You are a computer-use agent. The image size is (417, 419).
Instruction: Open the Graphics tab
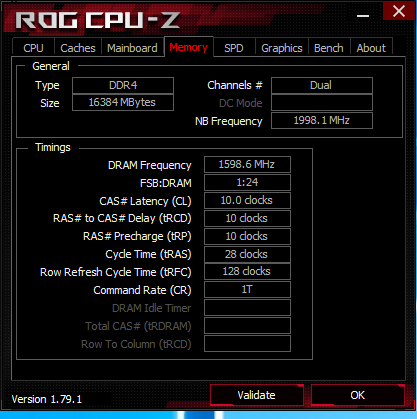282,48
